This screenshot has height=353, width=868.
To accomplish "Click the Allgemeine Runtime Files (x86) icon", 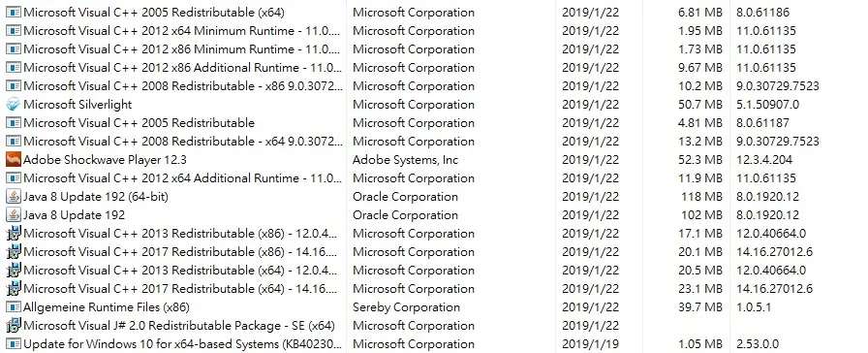I will (x=14, y=307).
